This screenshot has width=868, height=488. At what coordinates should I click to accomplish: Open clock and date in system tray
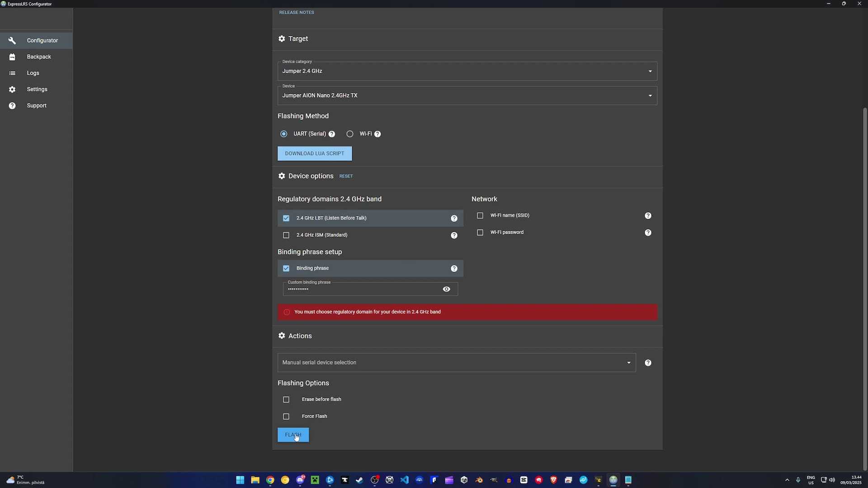coord(851,480)
